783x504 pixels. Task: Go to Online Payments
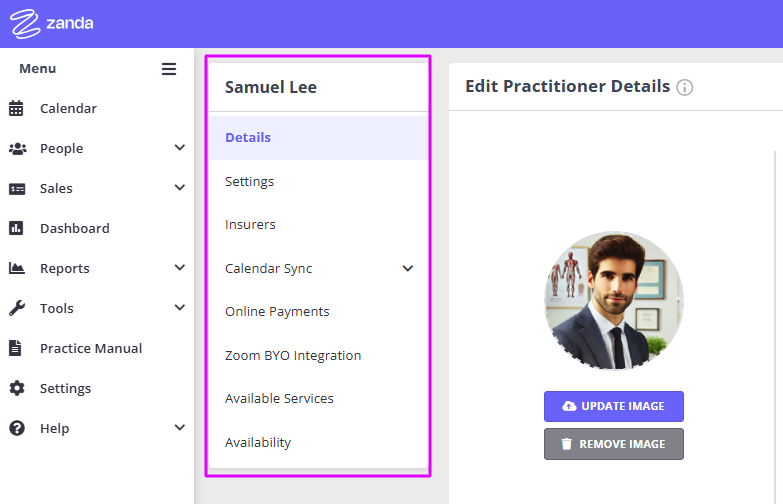point(319,312)
